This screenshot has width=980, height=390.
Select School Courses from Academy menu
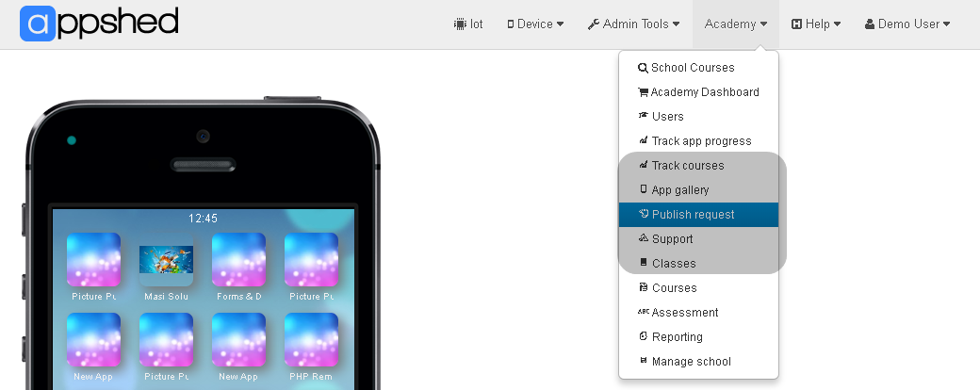coord(698,68)
